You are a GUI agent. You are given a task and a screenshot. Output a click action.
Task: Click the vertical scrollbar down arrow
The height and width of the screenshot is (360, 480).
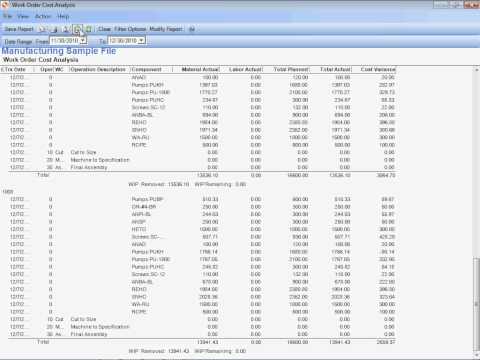(x=477, y=355)
